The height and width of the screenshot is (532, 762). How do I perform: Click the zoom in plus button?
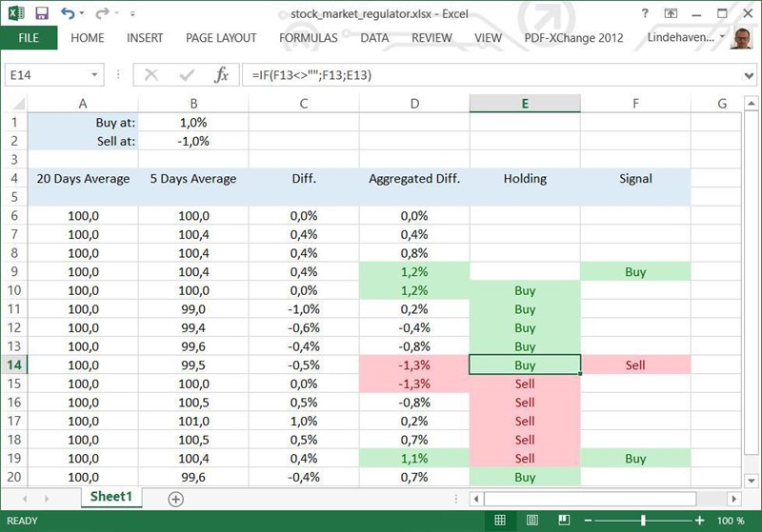pyautogui.click(x=702, y=521)
